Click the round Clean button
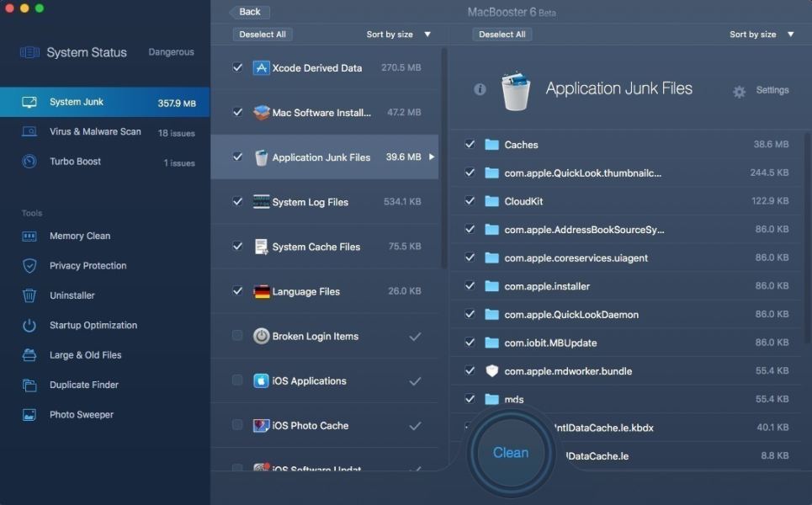 511,453
